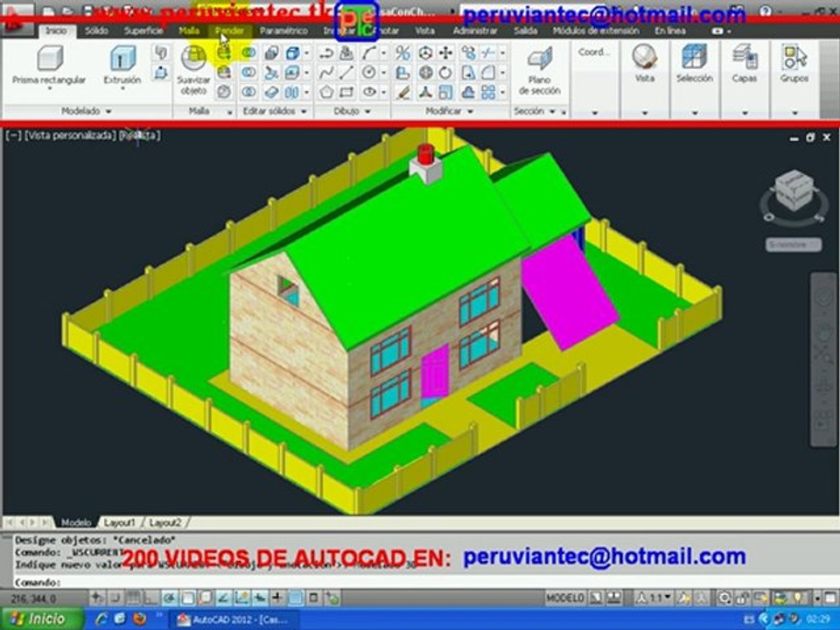Click the scale tool in Modificar
The height and width of the screenshot is (630, 840).
[445, 92]
